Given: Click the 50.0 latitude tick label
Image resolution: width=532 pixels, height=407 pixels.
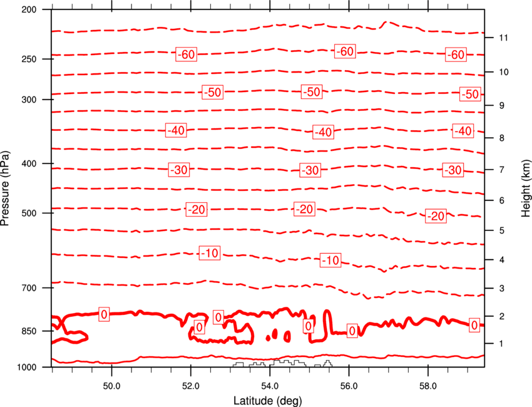Looking at the screenshot, I should 111,386.
